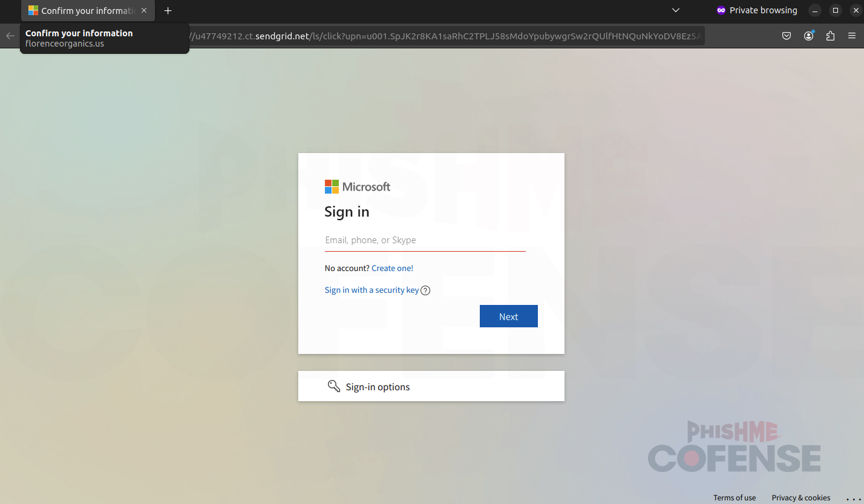This screenshot has width=864, height=504.
Task: Open the Firefox account icon
Action: [x=808, y=36]
